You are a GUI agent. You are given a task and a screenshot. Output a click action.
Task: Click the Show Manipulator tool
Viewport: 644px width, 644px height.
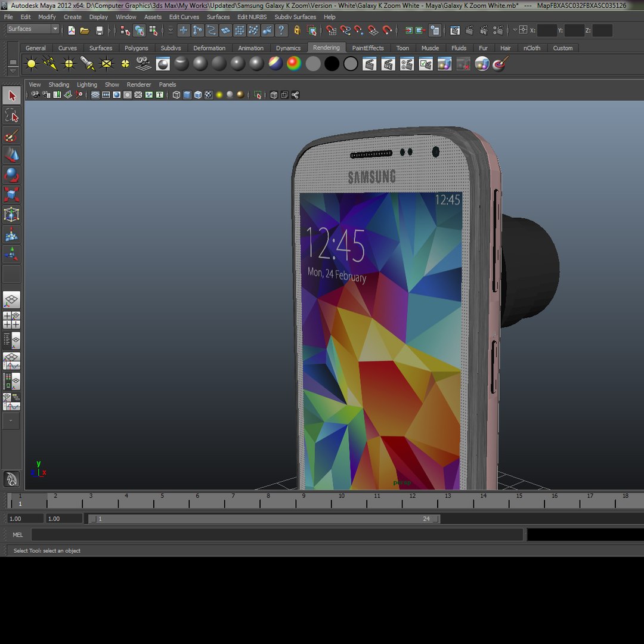(11, 254)
